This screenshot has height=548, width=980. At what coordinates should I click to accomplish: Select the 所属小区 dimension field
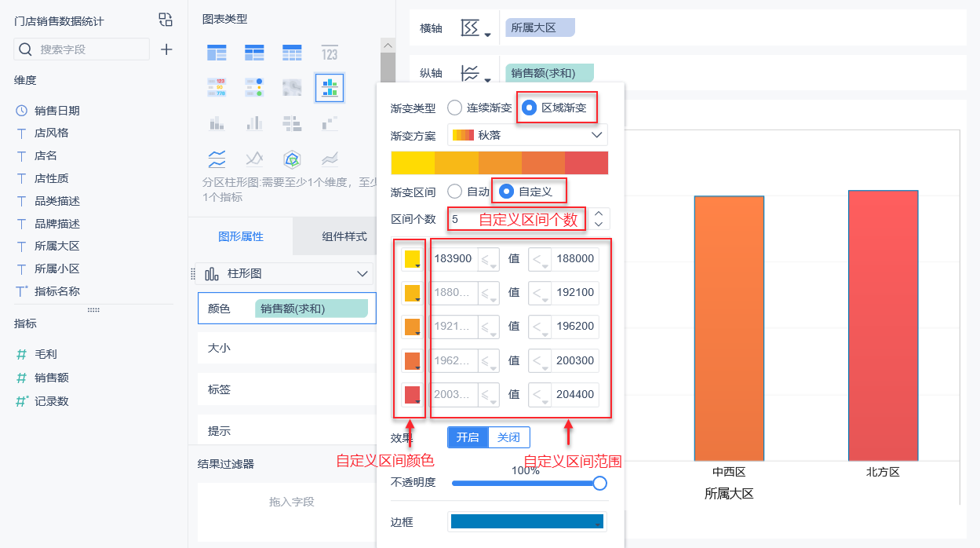click(x=57, y=269)
